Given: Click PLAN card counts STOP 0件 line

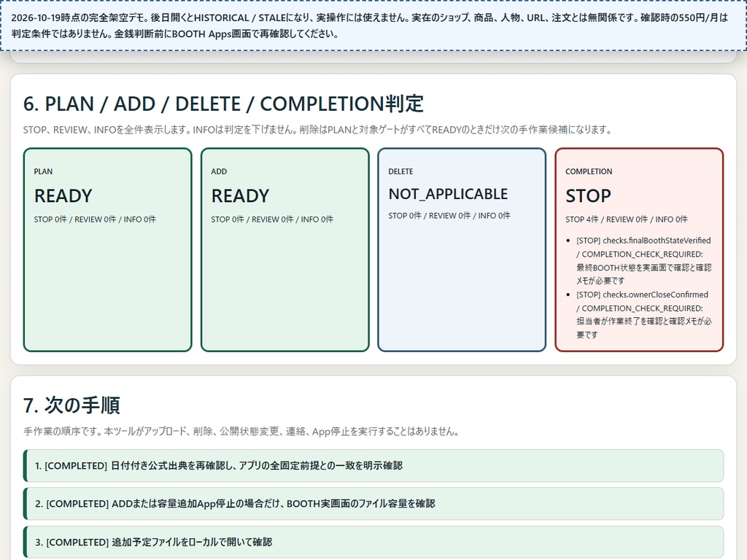Looking at the screenshot, I should (95, 219).
